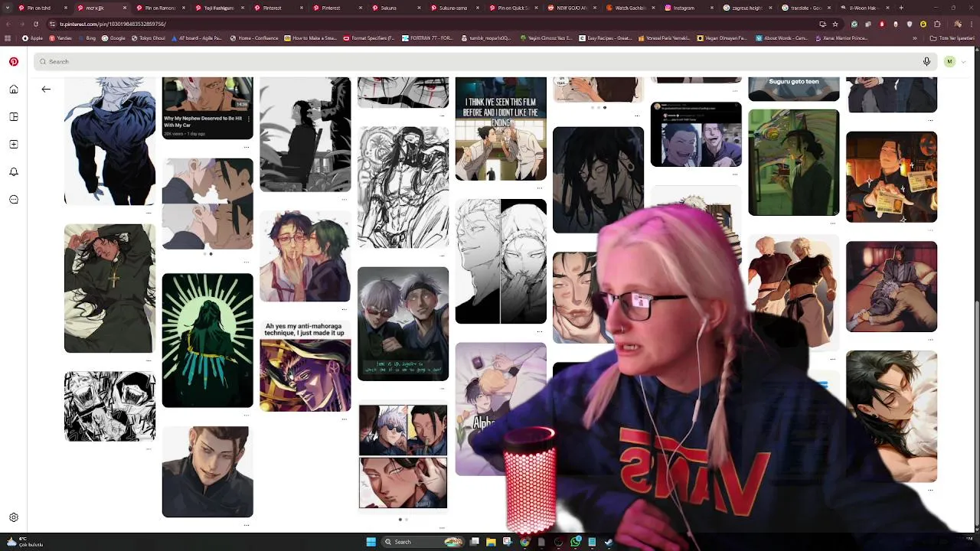Expand the tab search dropdown arrow

pyautogui.click(x=8, y=8)
